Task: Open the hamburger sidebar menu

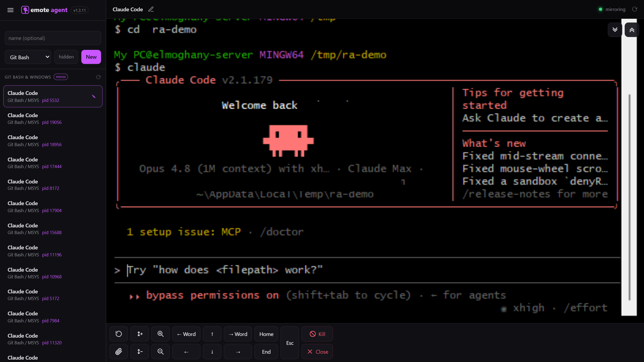Action: click(x=10, y=10)
